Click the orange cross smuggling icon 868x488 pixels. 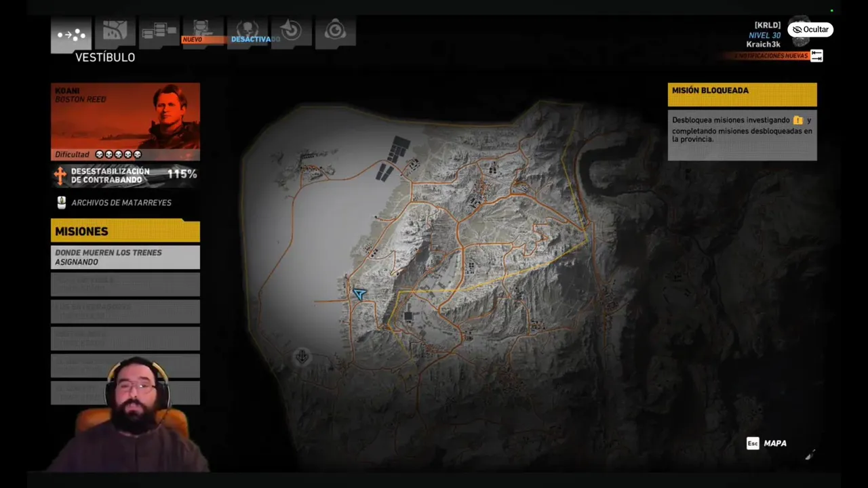pyautogui.click(x=60, y=176)
